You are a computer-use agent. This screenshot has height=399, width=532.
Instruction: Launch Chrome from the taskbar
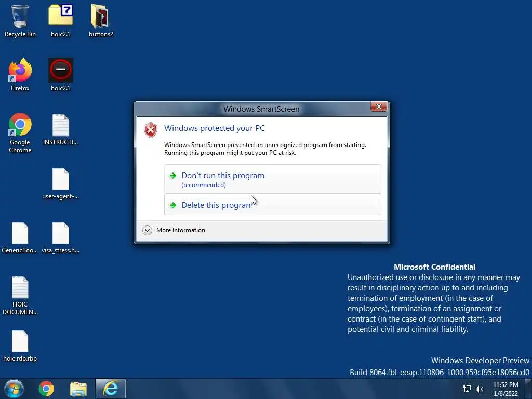46,389
